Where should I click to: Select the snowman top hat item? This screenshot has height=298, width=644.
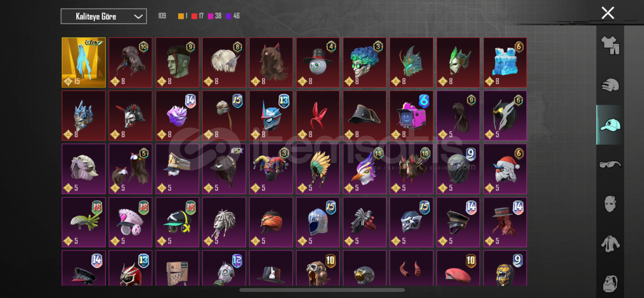pyautogui.click(x=318, y=62)
